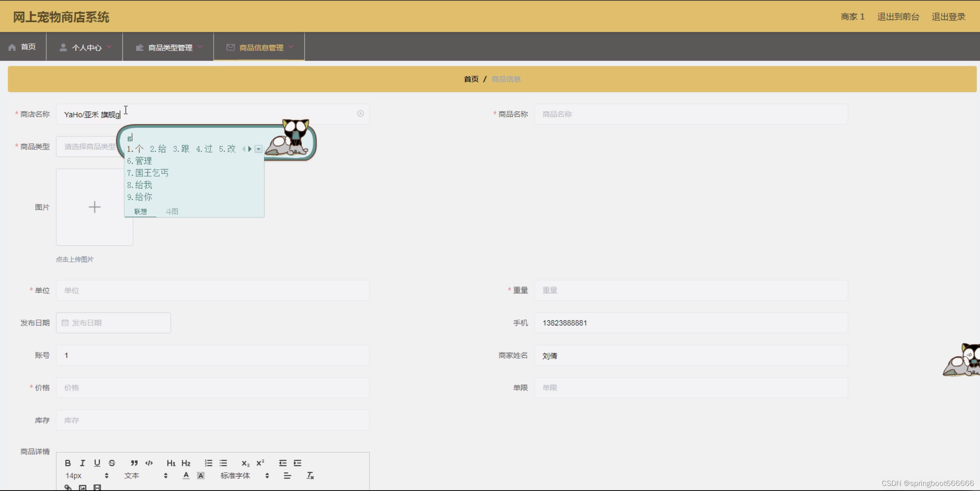
Task: Toggle superscript text formatting
Action: (x=260, y=463)
